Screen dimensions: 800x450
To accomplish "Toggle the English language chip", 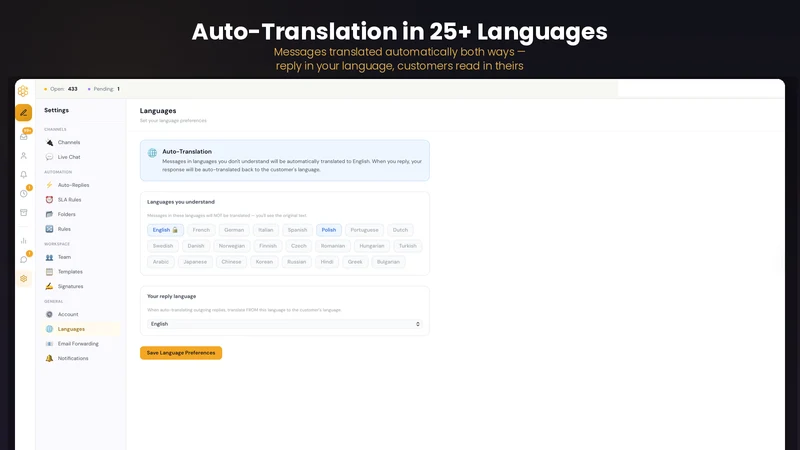I will click(165, 230).
